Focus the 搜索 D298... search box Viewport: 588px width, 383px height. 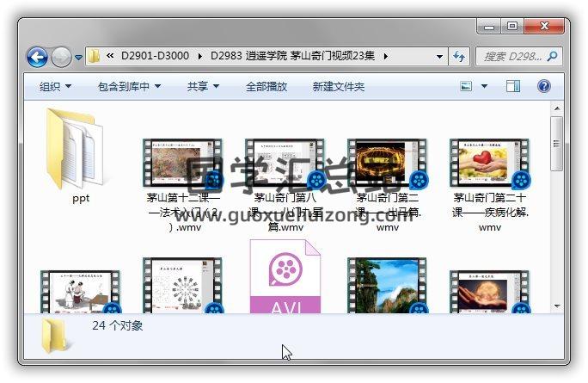click(518, 57)
